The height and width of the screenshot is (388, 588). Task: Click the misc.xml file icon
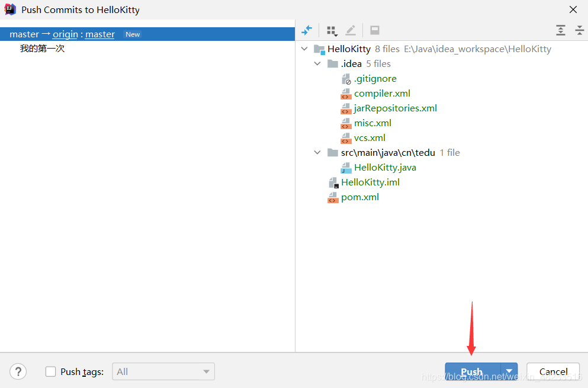click(x=346, y=123)
